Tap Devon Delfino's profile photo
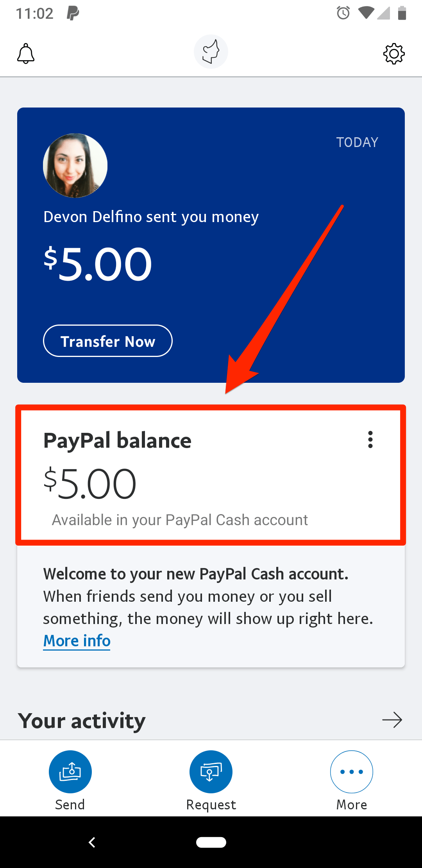 pos(75,165)
